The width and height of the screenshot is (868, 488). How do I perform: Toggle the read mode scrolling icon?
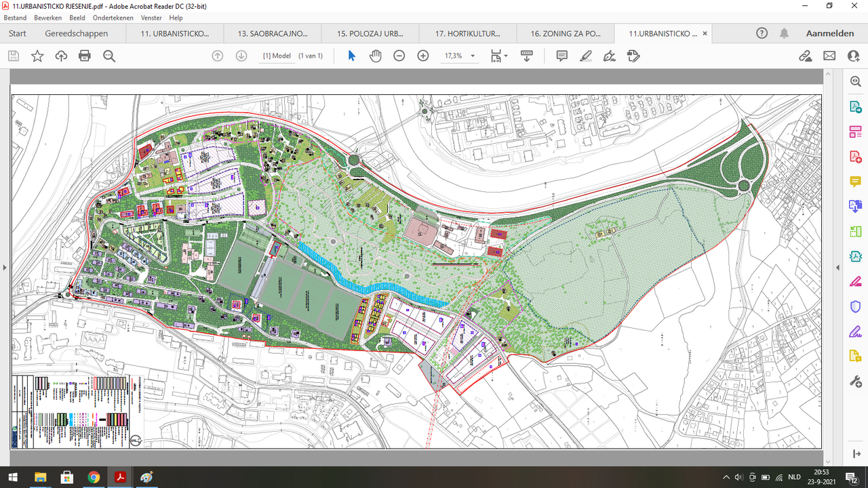(527, 56)
